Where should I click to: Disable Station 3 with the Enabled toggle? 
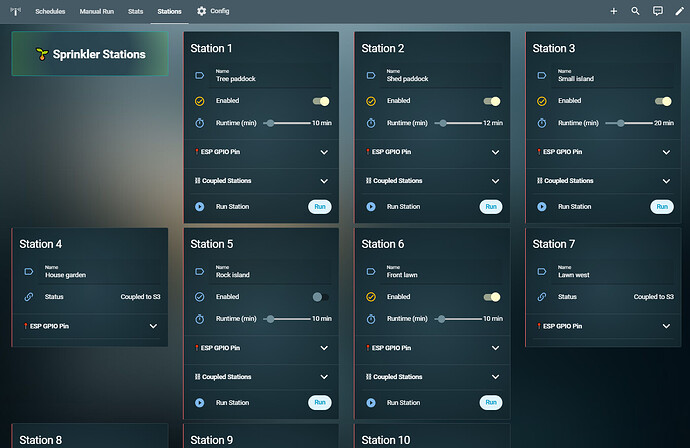pyautogui.click(x=663, y=101)
